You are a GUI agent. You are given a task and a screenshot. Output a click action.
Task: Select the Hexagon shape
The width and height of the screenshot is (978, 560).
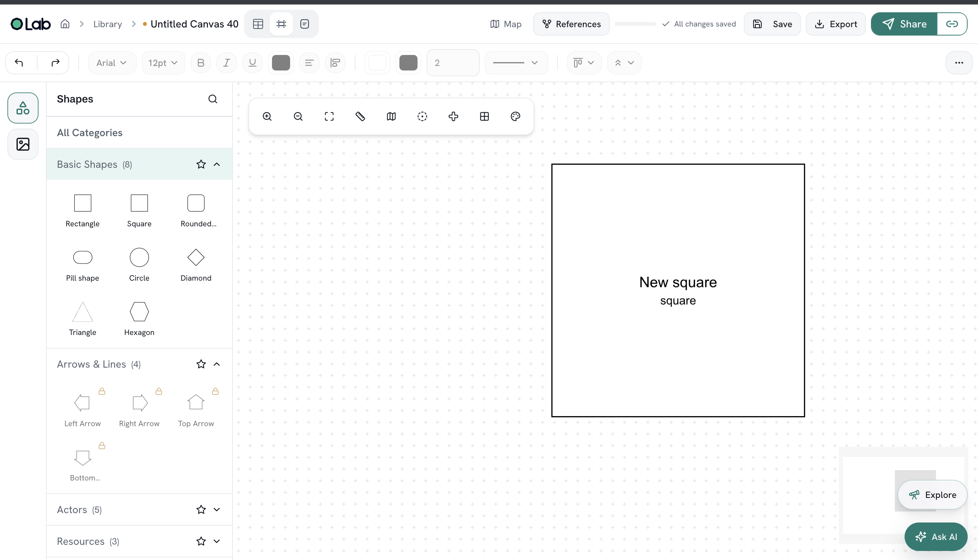[139, 319]
